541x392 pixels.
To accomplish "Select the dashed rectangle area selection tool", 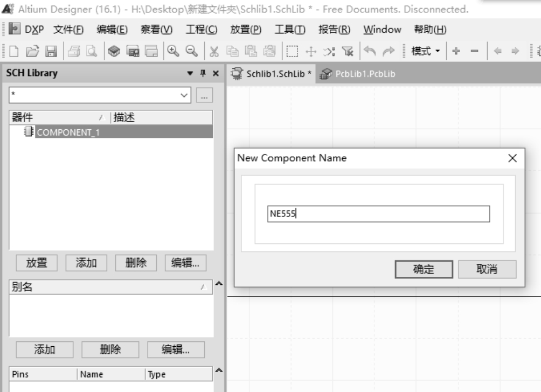I will pyautogui.click(x=292, y=51).
